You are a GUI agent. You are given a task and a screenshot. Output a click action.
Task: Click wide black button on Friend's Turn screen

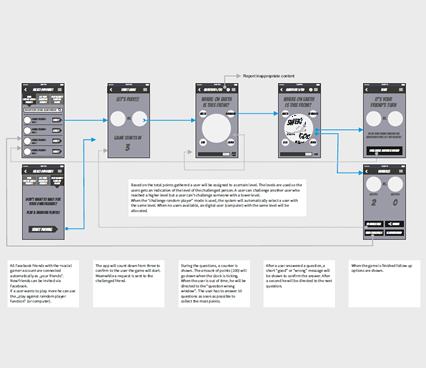point(384,151)
